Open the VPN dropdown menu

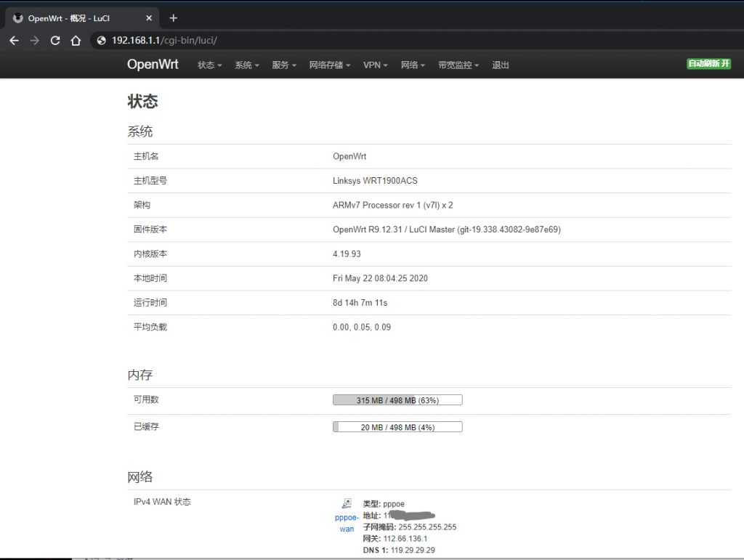click(x=376, y=65)
